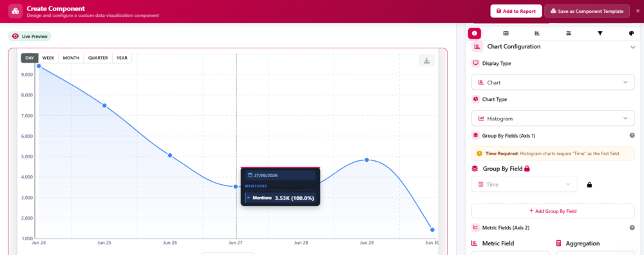Viewport: 644px width, 255px height.
Task: Close the Create Component dialog
Action: pyautogui.click(x=638, y=11)
